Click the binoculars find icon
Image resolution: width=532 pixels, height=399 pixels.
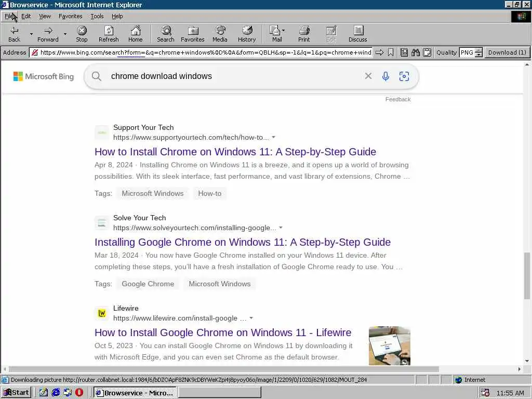(x=416, y=52)
